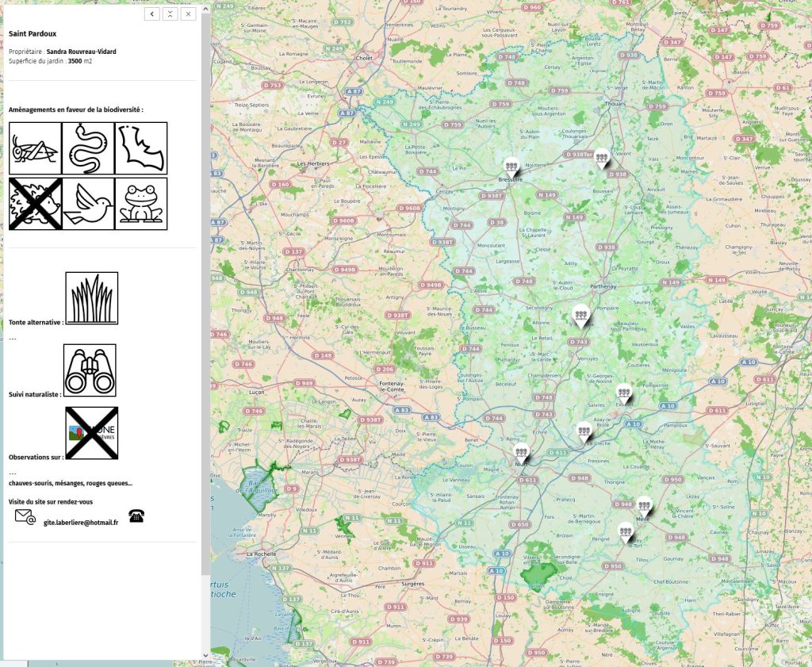Open the gite.laberliere@hotmail.fr email link
Viewport: 812px width, 667px height.
(80, 522)
